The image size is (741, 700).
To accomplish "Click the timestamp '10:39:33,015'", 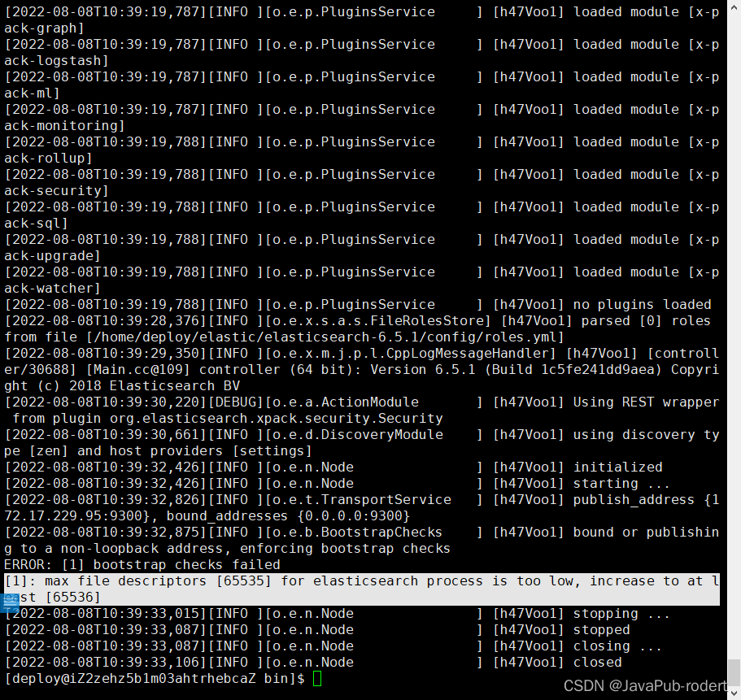I will tap(155, 614).
